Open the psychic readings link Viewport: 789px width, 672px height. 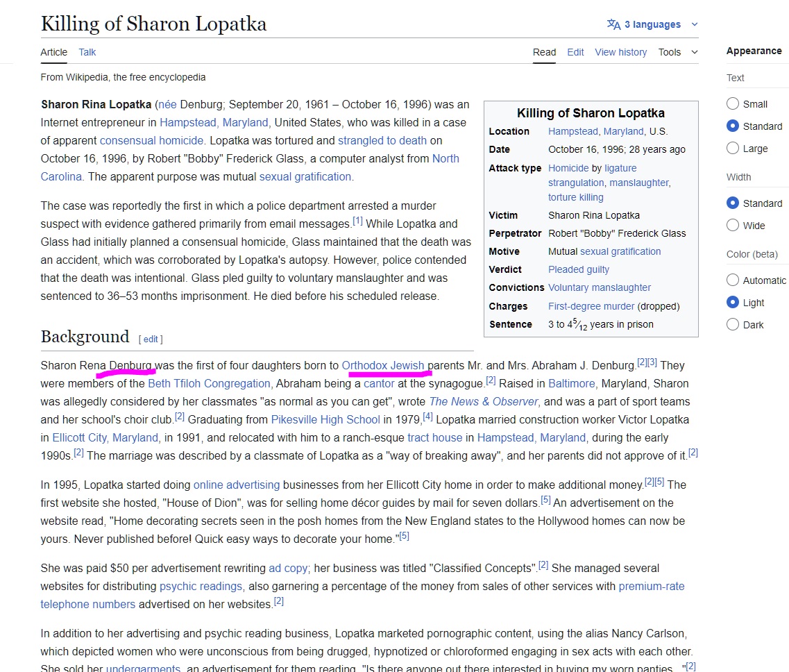pos(201,587)
